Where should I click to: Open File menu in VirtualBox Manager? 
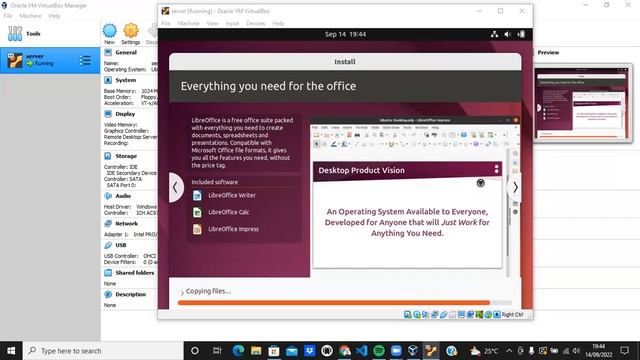[8, 16]
